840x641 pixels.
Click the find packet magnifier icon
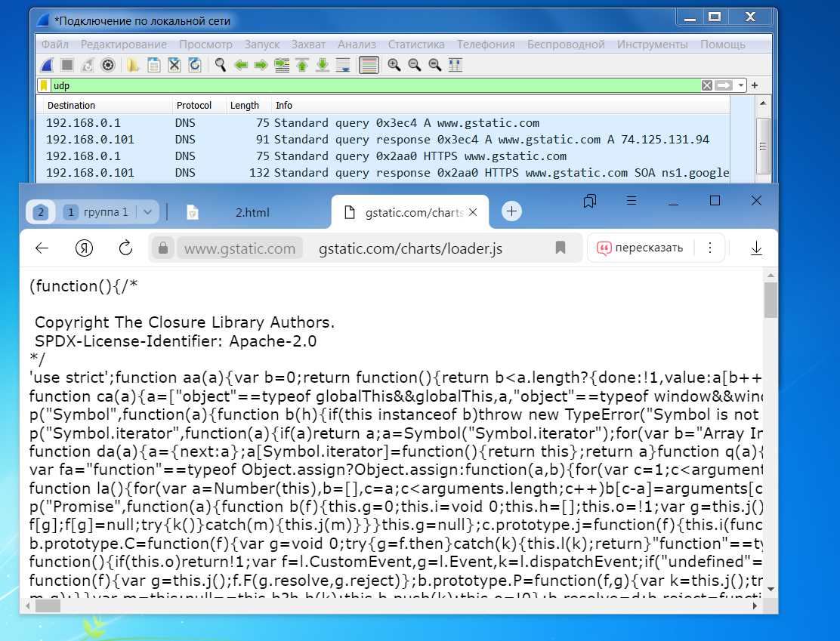tap(220, 65)
